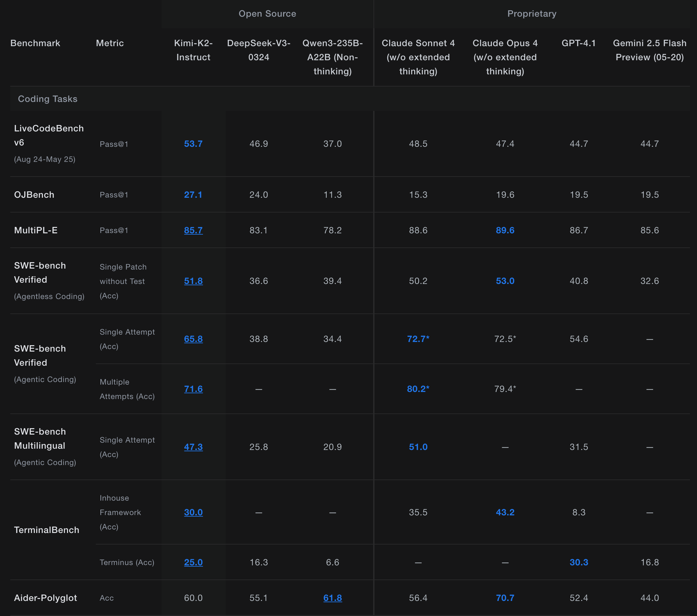
Task: Click the underlined 47.3 Multilingual score
Action: click(193, 447)
